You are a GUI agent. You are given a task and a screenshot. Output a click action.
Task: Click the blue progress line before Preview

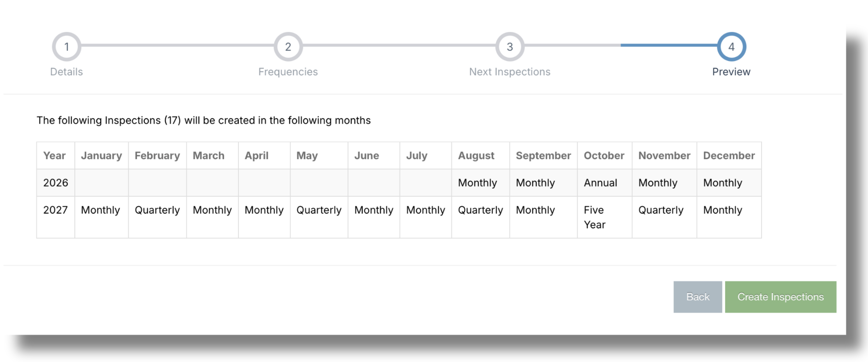[x=669, y=45]
